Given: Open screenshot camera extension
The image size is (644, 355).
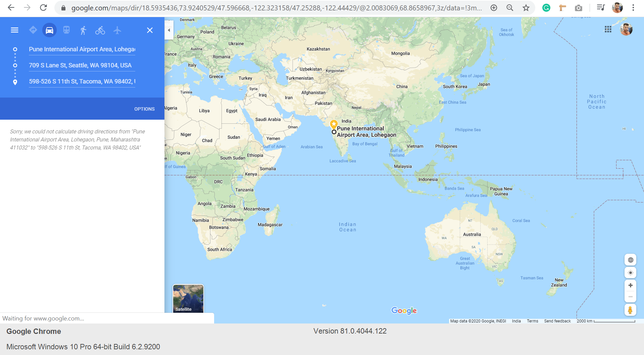Looking at the screenshot, I should [x=579, y=8].
